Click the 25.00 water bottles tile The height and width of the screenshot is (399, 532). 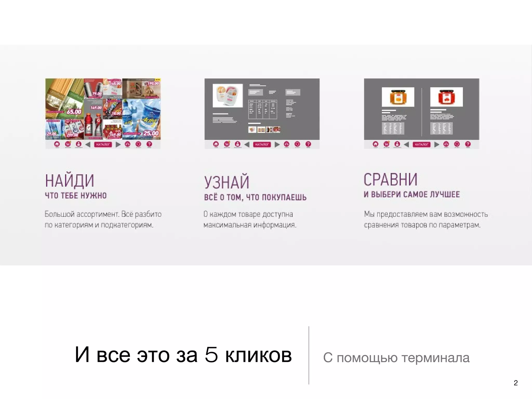142,119
